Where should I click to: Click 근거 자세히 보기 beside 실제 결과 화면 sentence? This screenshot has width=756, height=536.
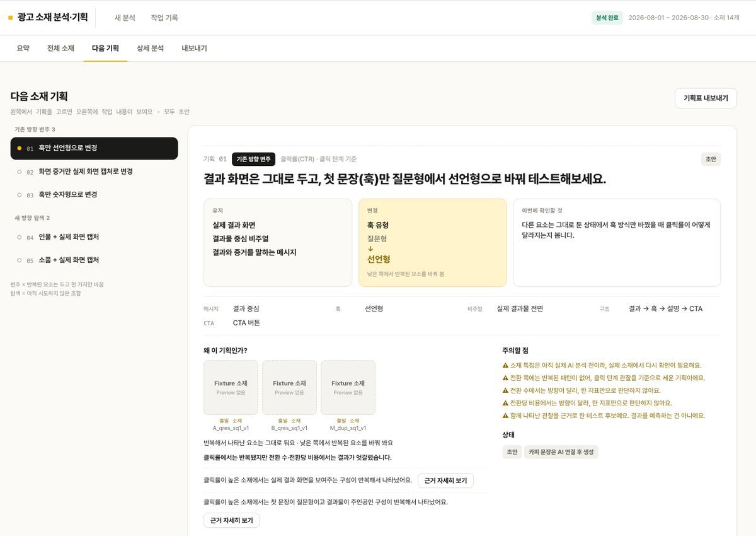[x=445, y=481]
